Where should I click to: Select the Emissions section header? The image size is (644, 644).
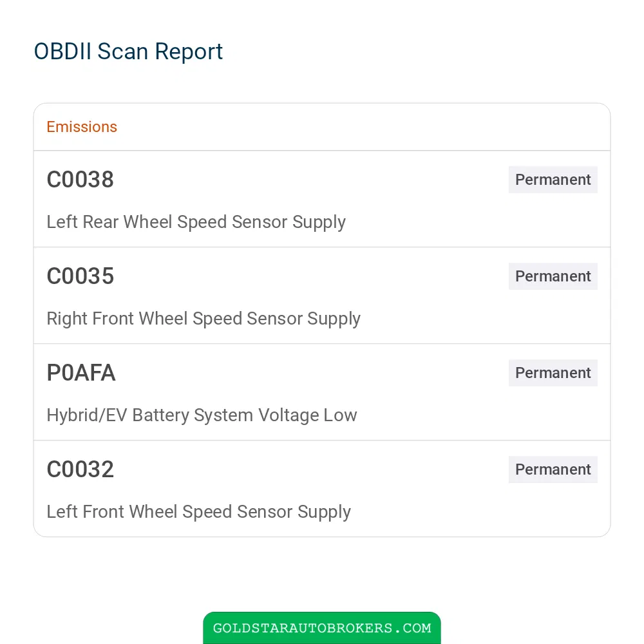click(x=82, y=127)
